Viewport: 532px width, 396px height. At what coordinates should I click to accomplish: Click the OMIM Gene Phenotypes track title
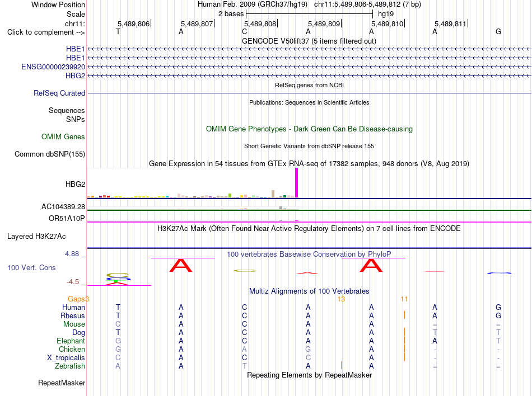click(x=309, y=129)
